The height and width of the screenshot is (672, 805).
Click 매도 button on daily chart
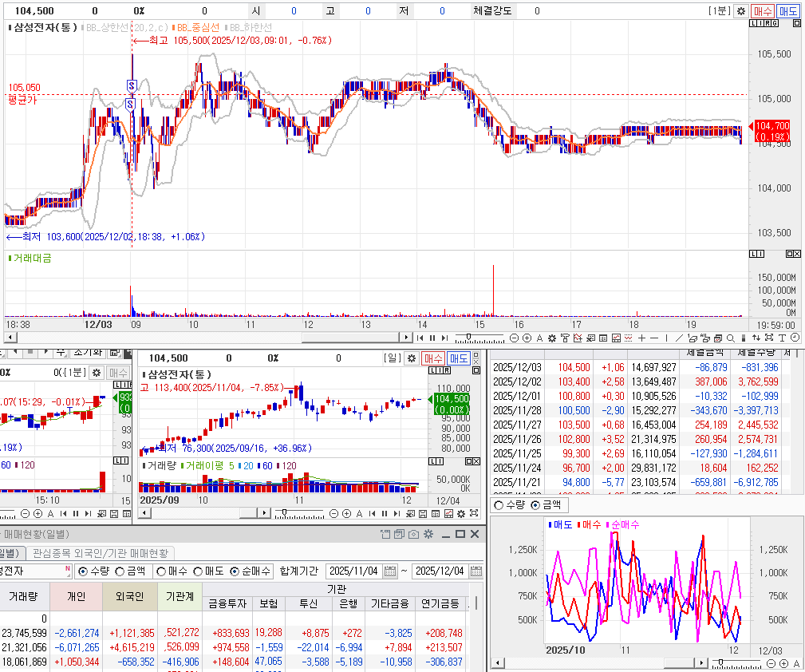point(459,358)
